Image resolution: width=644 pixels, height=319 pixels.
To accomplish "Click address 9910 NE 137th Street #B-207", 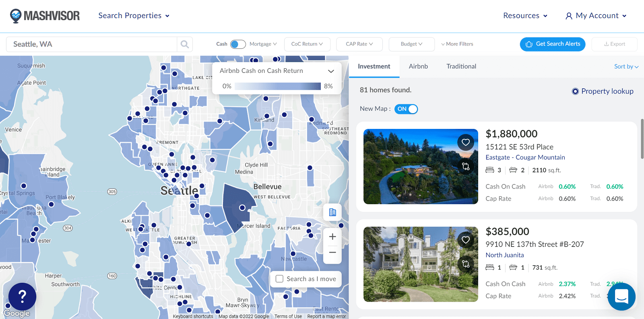I will pos(535,244).
